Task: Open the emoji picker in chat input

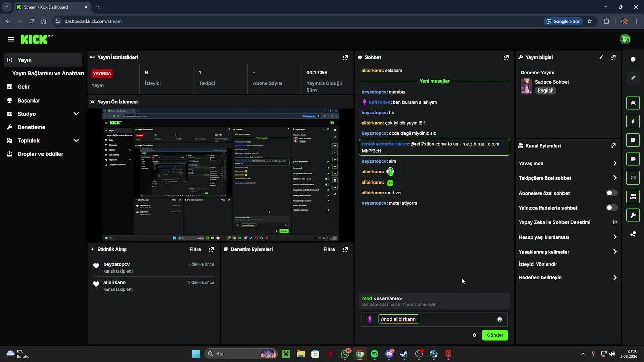Action: [499, 319]
